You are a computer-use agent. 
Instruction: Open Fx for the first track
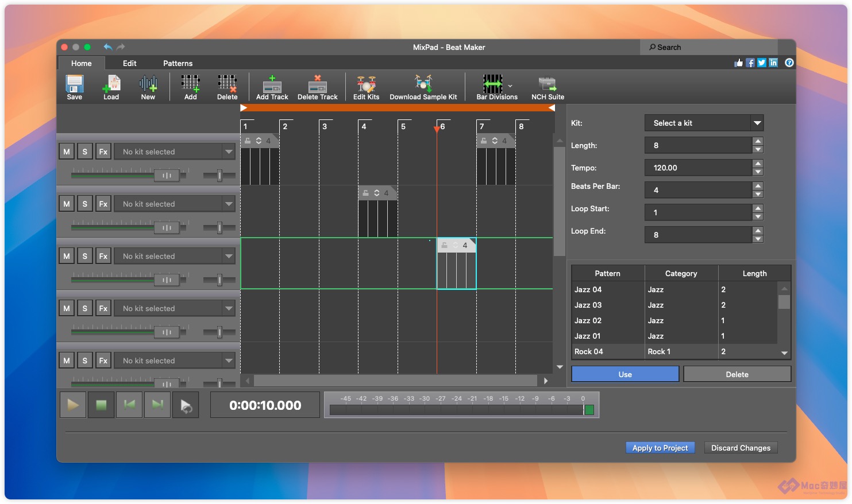click(103, 152)
